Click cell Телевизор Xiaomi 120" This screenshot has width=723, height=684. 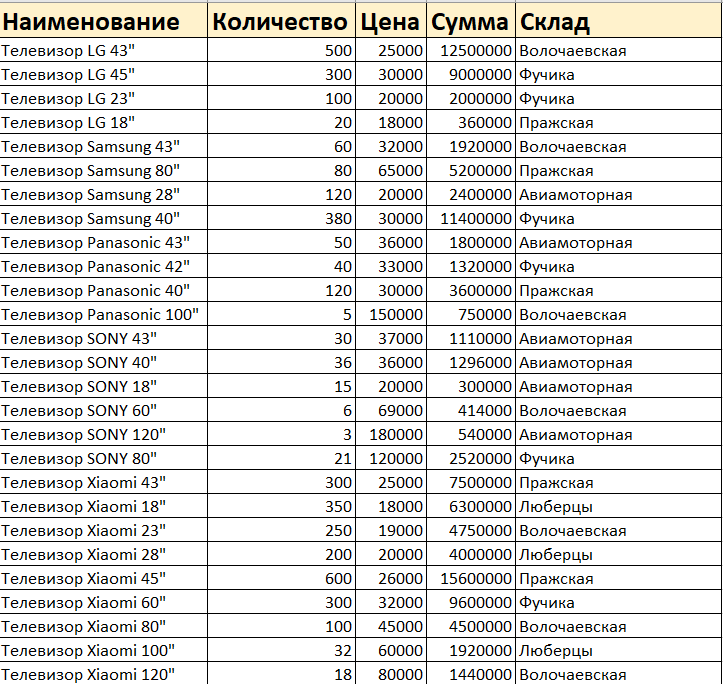coord(103,673)
